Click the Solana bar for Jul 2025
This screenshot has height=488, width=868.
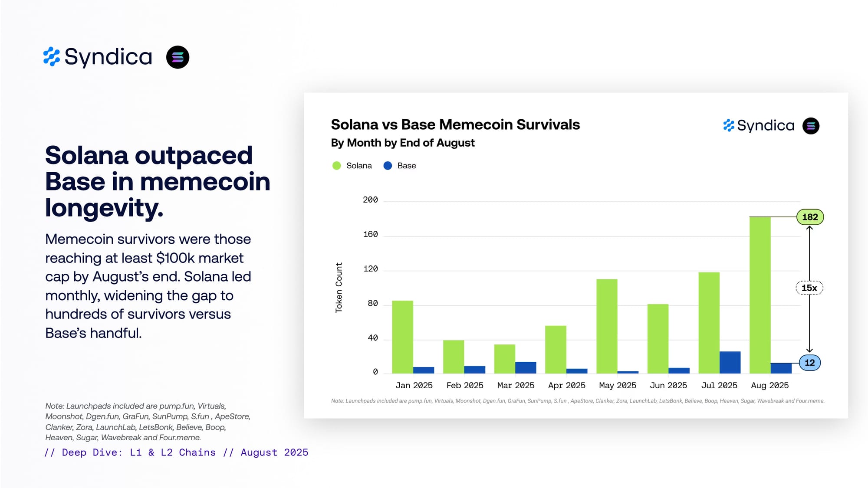click(709, 323)
